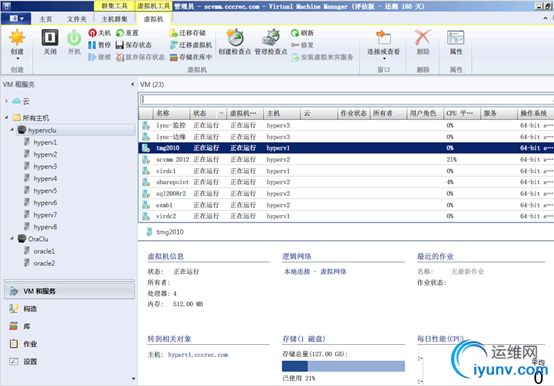Minimize the ribbon with the up arrow
The image size is (554, 386).
click(545, 18)
